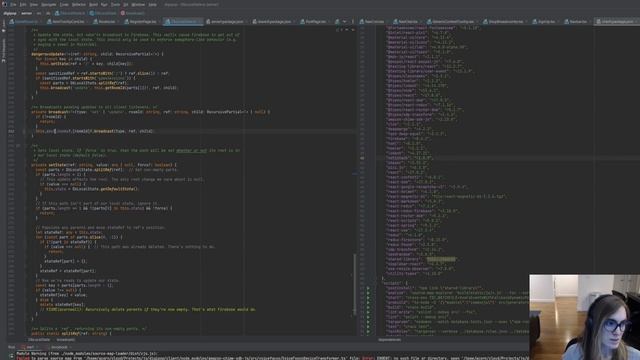Click the broadcast method navigation bar crumb

click(133, 13)
